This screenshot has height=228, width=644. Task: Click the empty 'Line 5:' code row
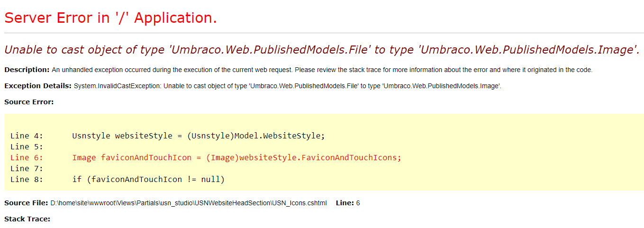27,146
